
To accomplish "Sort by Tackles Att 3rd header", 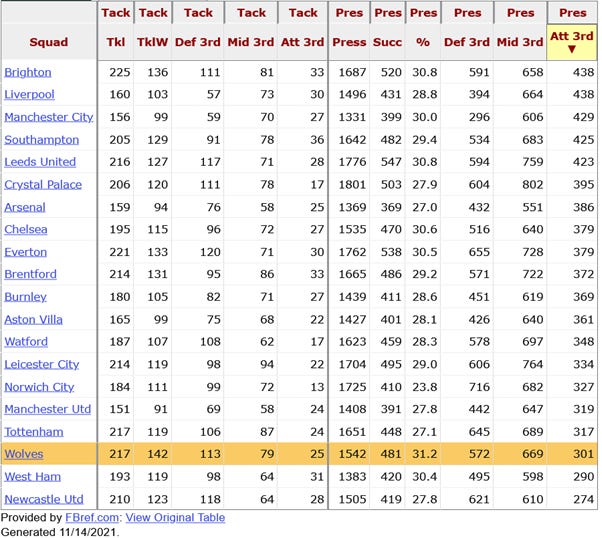I will click(303, 42).
